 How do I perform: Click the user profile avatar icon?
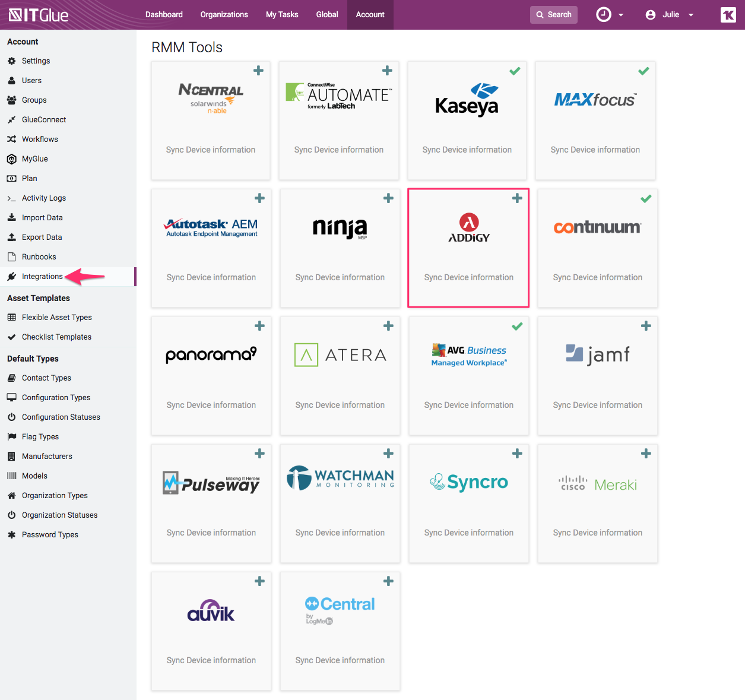point(651,15)
